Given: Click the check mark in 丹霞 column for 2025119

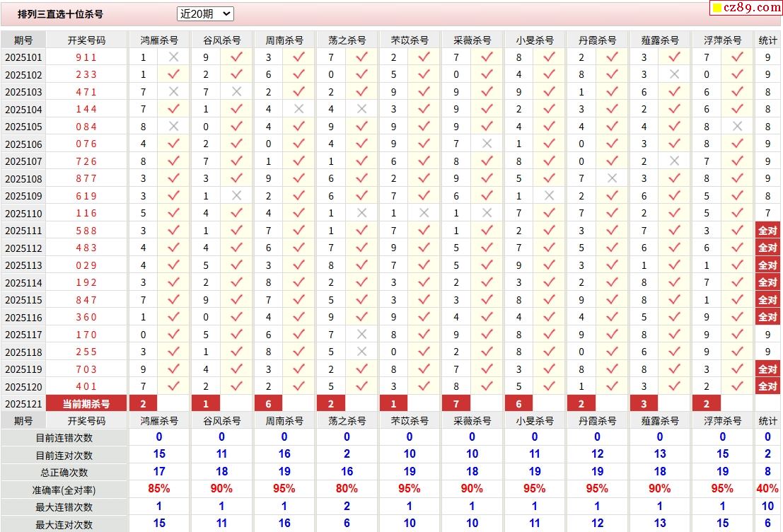Looking at the screenshot, I should (x=612, y=369).
